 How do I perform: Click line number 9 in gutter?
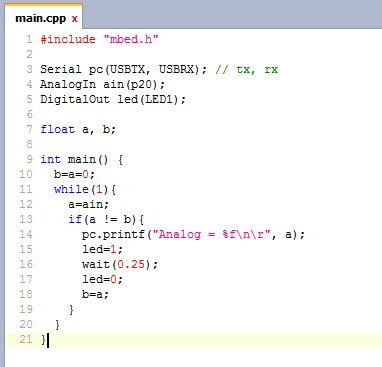tap(29, 159)
